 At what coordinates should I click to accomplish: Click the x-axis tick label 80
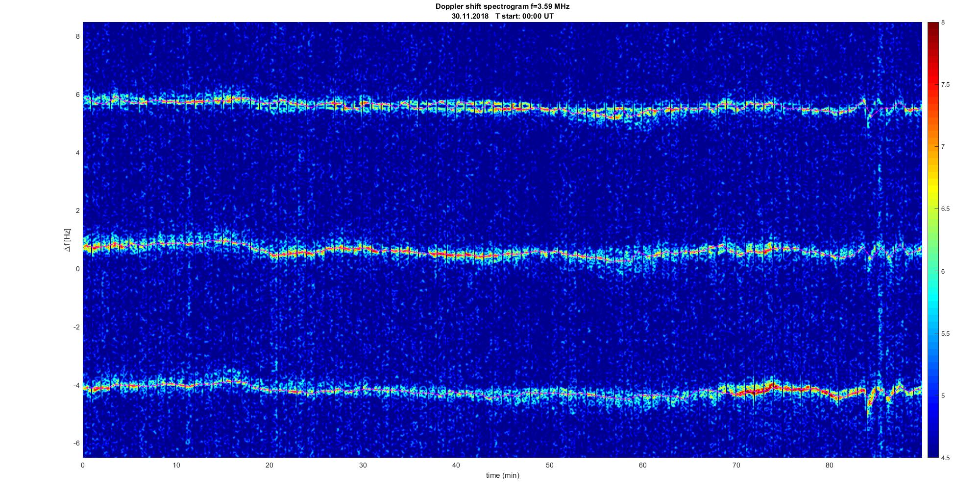tap(829, 465)
